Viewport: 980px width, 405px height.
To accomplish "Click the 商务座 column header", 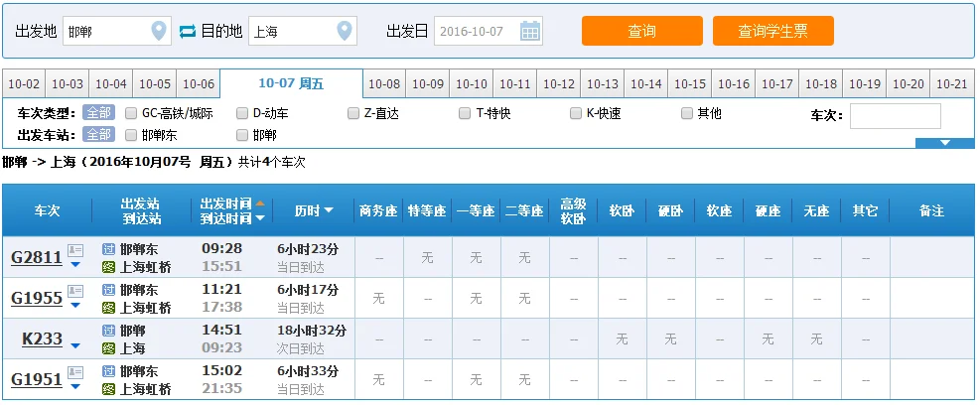I will (x=378, y=211).
